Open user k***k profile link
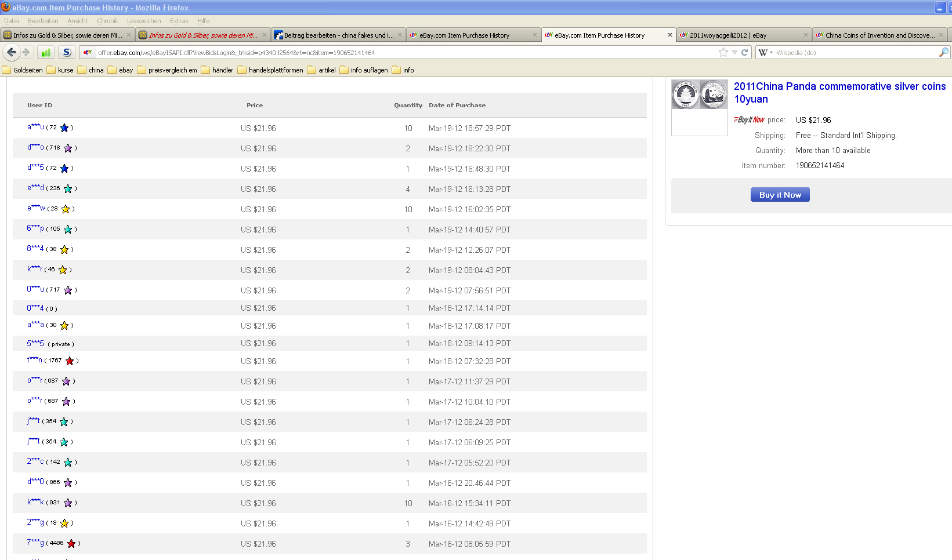Screen dimensions: 952x560 coord(35,502)
